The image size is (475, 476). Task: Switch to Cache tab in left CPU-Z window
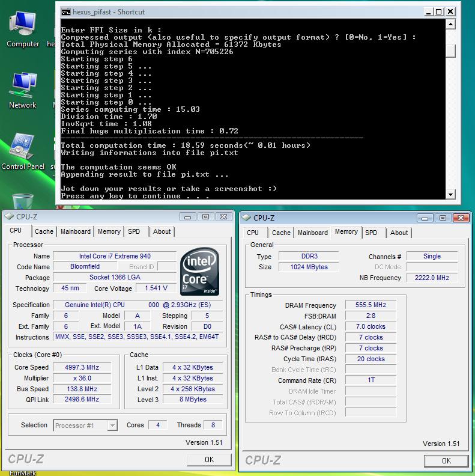44,231
